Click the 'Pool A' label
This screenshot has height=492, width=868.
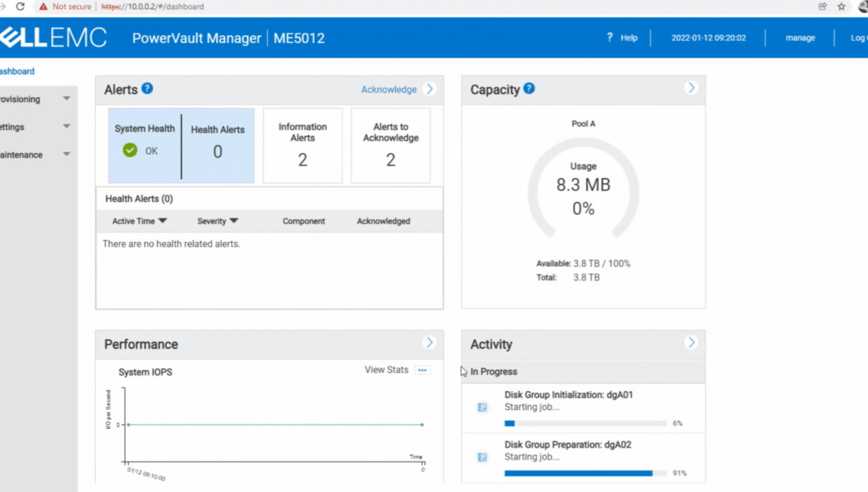pyautogui.click(x=583, y=123)
